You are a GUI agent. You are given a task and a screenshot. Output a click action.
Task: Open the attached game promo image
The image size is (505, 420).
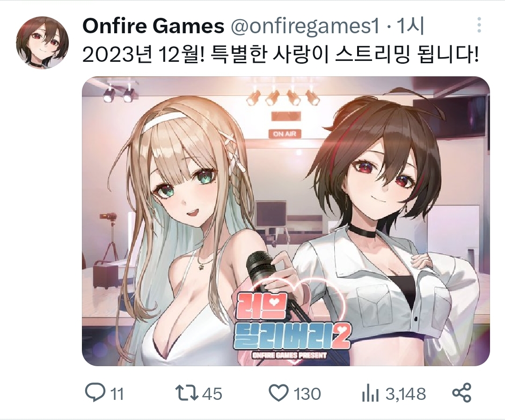pos(286,221)
